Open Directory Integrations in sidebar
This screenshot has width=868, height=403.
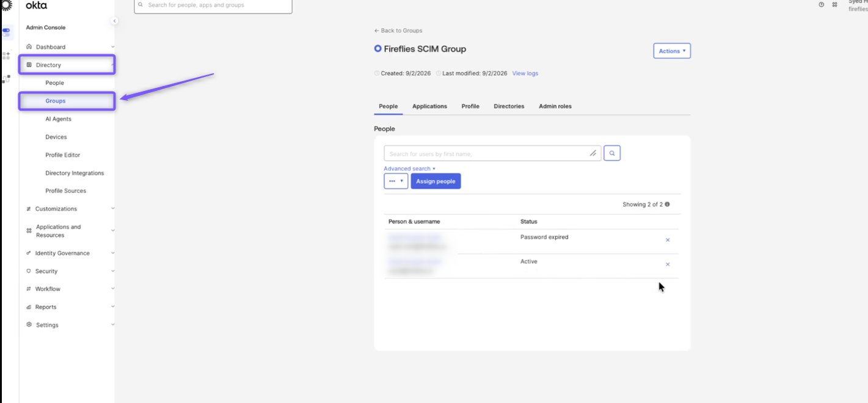[75, 173]
